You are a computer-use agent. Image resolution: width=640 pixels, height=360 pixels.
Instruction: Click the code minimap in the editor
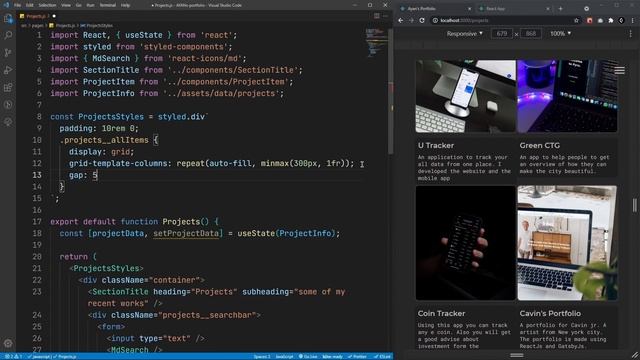tap(376, 42)
